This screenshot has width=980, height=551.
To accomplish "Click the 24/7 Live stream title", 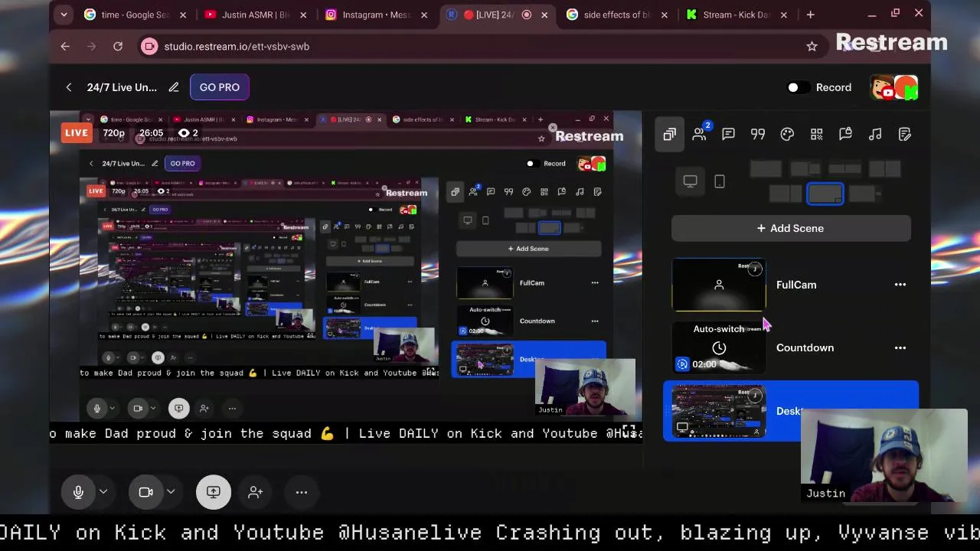I will (x=122, y=87).
